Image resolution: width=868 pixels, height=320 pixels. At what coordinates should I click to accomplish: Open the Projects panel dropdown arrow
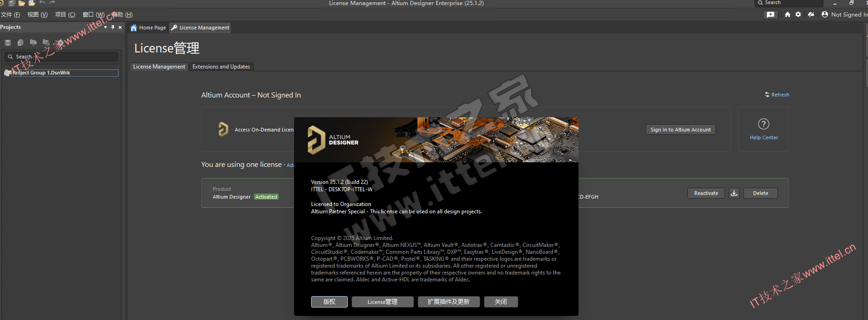point(106,27)
